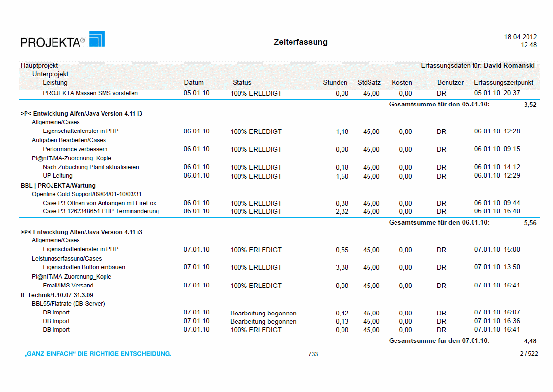The image size is (553, 392).
Task: Click the PROJEKTA Massen SMS vorstellen entry
Action: (x=90, y=93)
